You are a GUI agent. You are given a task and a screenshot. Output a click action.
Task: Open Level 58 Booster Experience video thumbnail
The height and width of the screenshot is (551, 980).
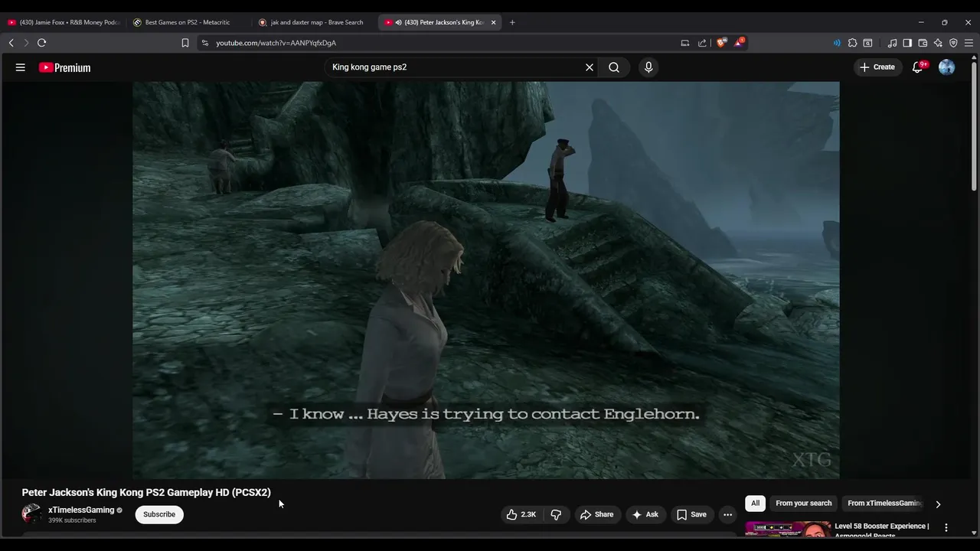(787, 529)
